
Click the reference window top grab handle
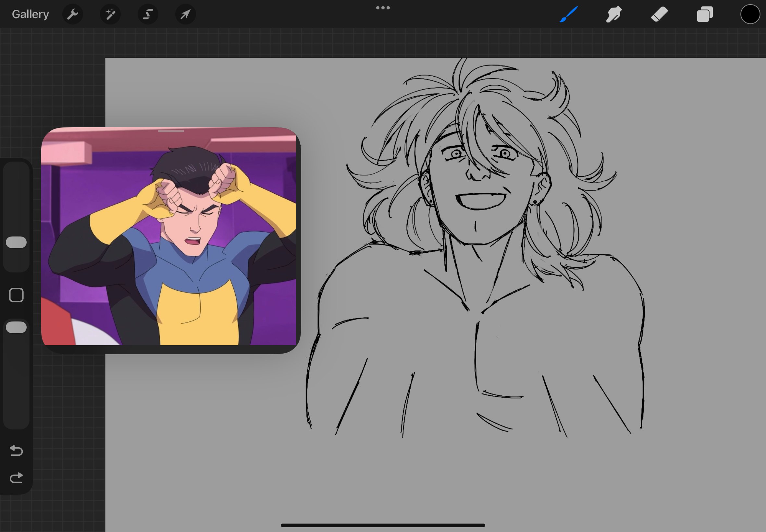click(x=171, y=131)
